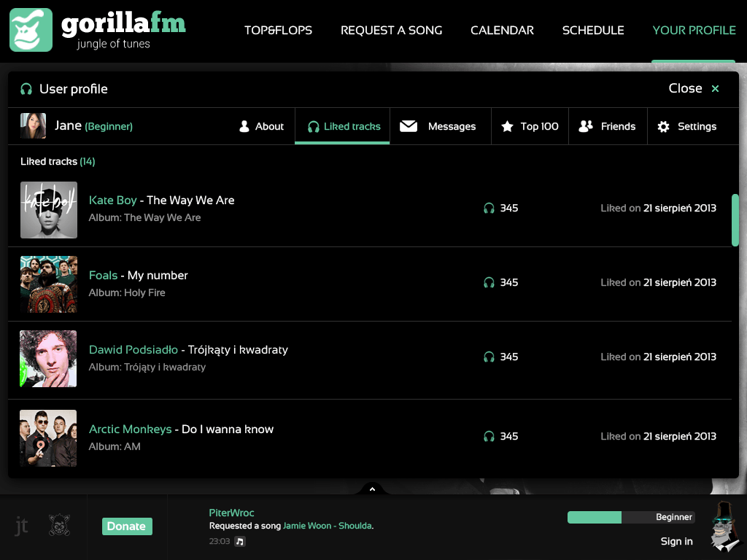Click headphones icon for Arctic Monkeys track
Viewport: 747px width, 560px height.
tap(489, 436)
